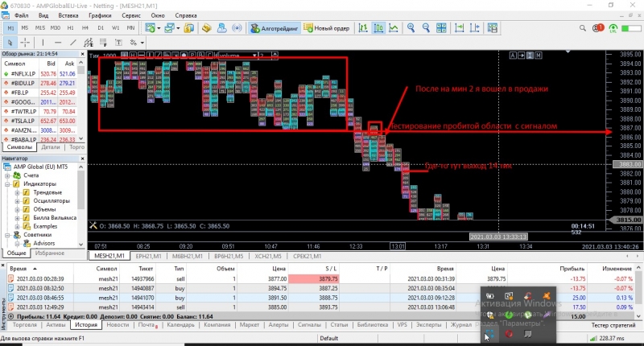Viewport: 644px width, 346px height.
Task: Select the Fibonacci retracement tool
Action: click(103, 43)
